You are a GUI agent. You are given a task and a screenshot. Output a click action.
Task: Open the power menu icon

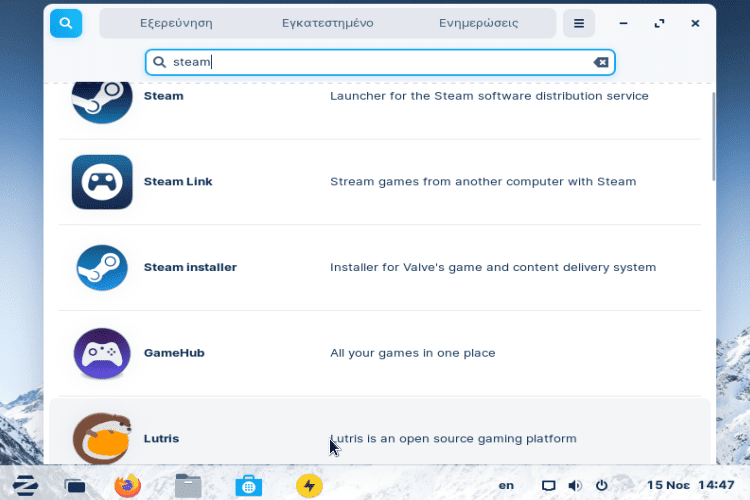coord(602,486)
